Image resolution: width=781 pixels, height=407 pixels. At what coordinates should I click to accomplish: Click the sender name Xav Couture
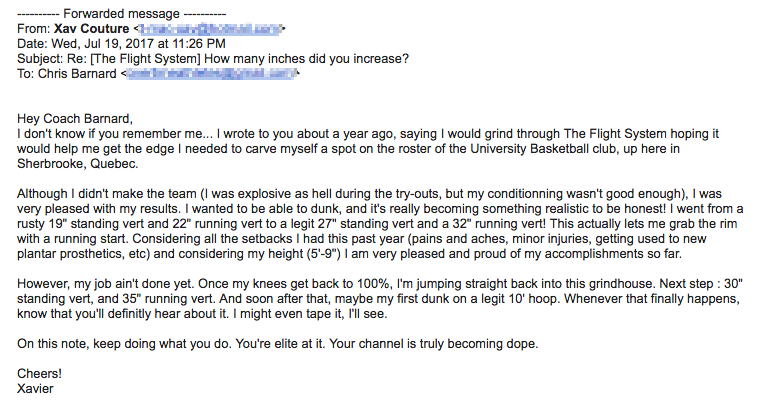tap(92, 29)
